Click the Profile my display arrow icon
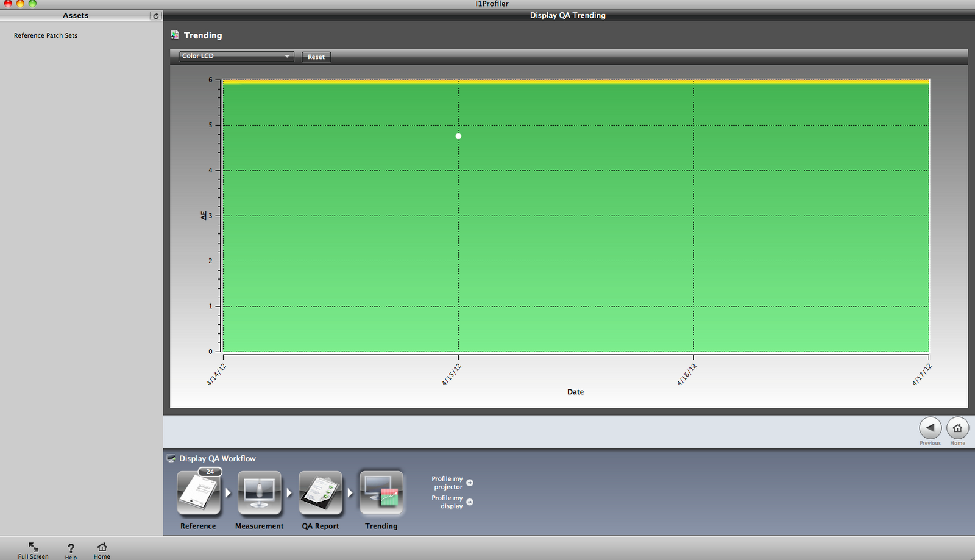975x560 pixels. [x=470, y=502]
